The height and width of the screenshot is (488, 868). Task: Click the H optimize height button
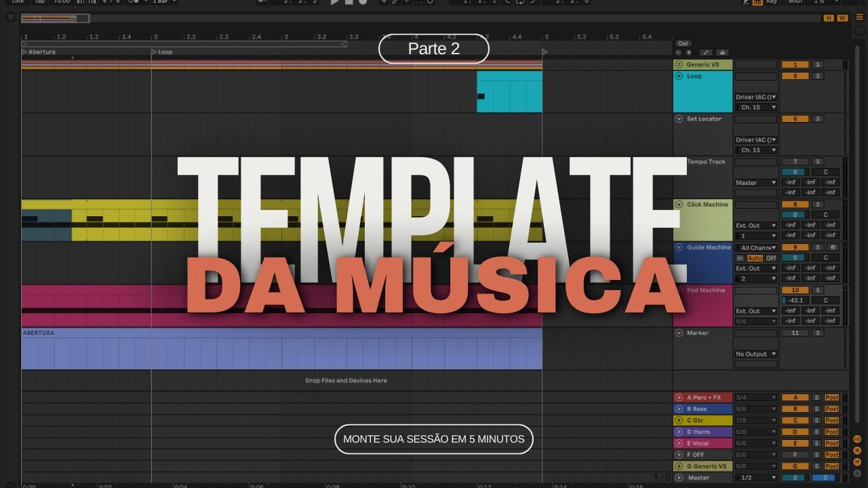pyautogui.click(x=829, y=18)
